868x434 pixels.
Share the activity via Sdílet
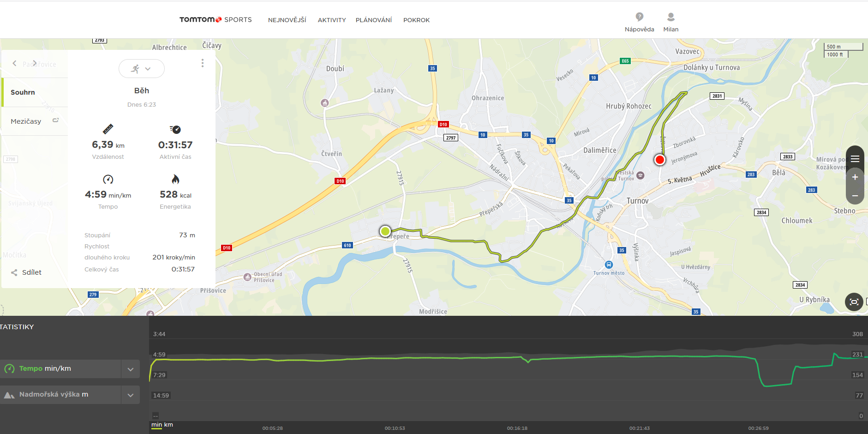(x=27, y=272)
